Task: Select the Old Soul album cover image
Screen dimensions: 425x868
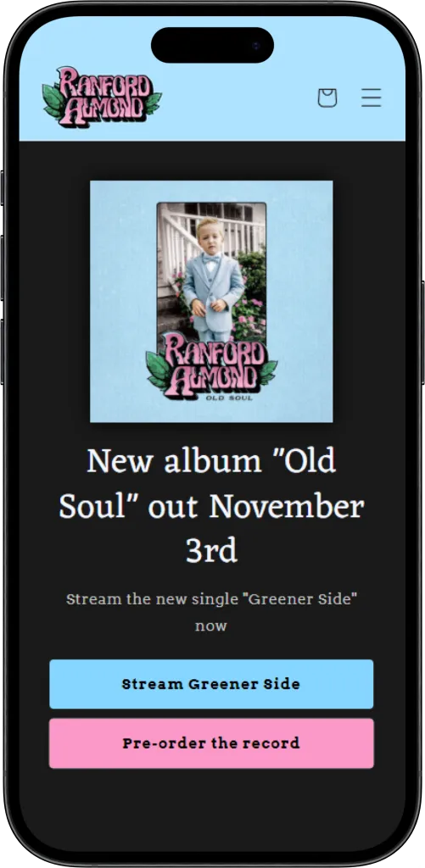Action: 211,301
